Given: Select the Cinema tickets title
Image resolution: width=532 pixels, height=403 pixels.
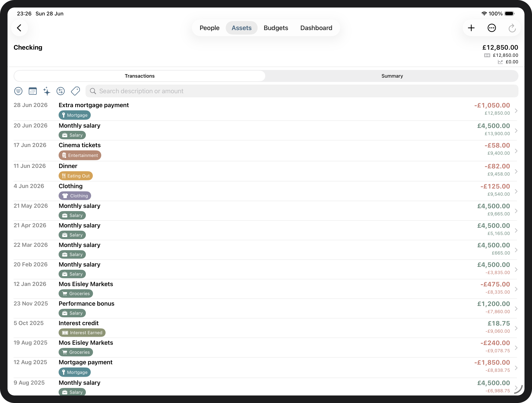Looking at the screenshot, I should 80,145.
